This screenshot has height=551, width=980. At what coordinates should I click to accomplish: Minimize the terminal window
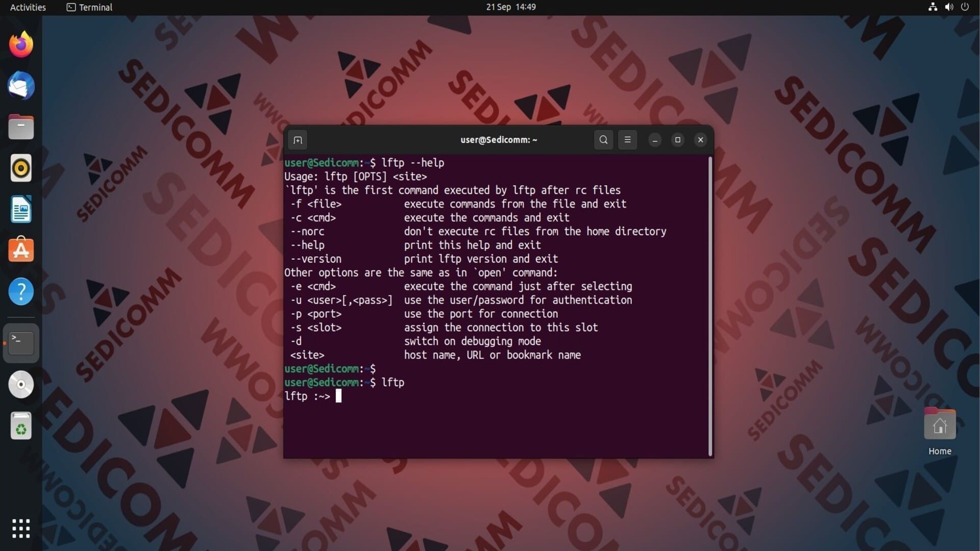(x=655, y=140)
